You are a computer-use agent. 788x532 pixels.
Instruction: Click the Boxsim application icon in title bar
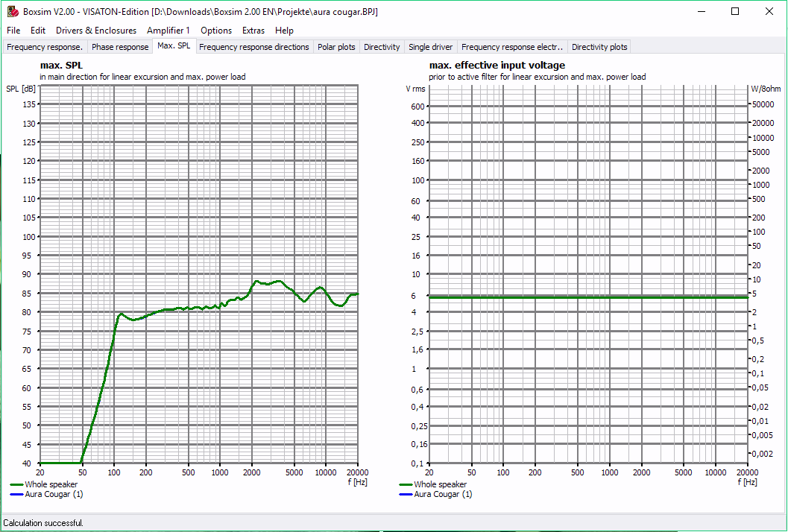[12, 11]
